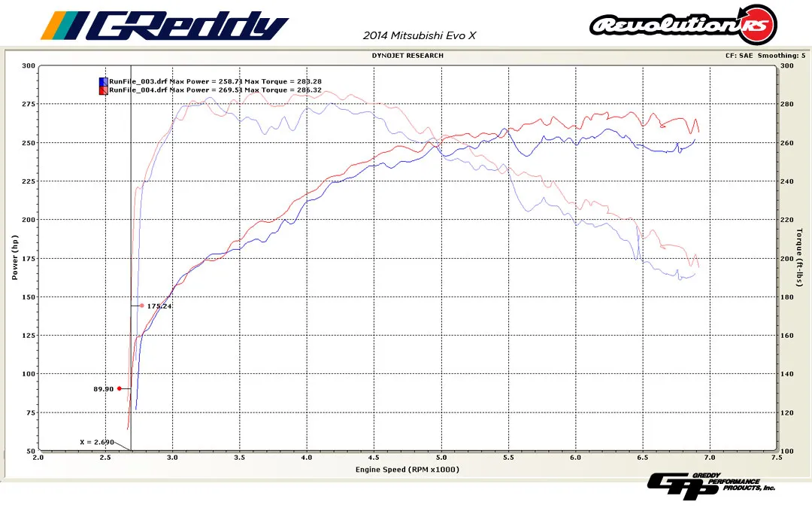Screen dimensions: 812x508
Task: Click the 5.0 tick on the RPM axis
Action: (441, 458)
